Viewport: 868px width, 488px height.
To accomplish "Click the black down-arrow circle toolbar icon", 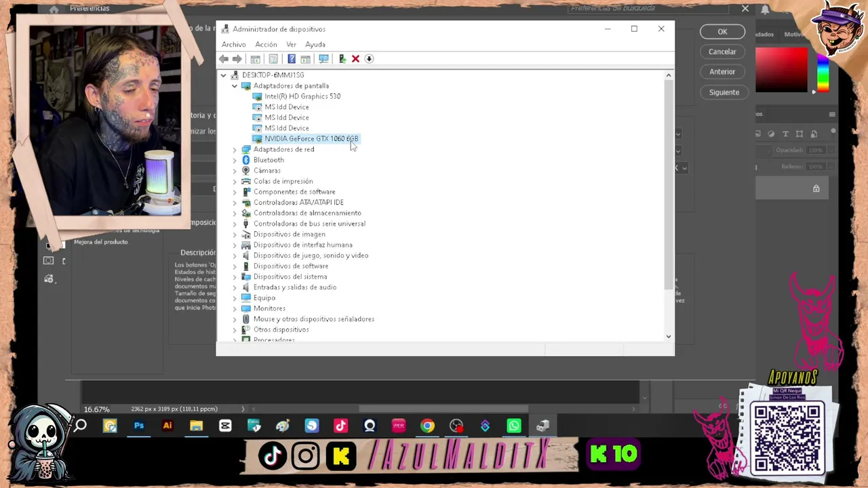I will [369, 59].
